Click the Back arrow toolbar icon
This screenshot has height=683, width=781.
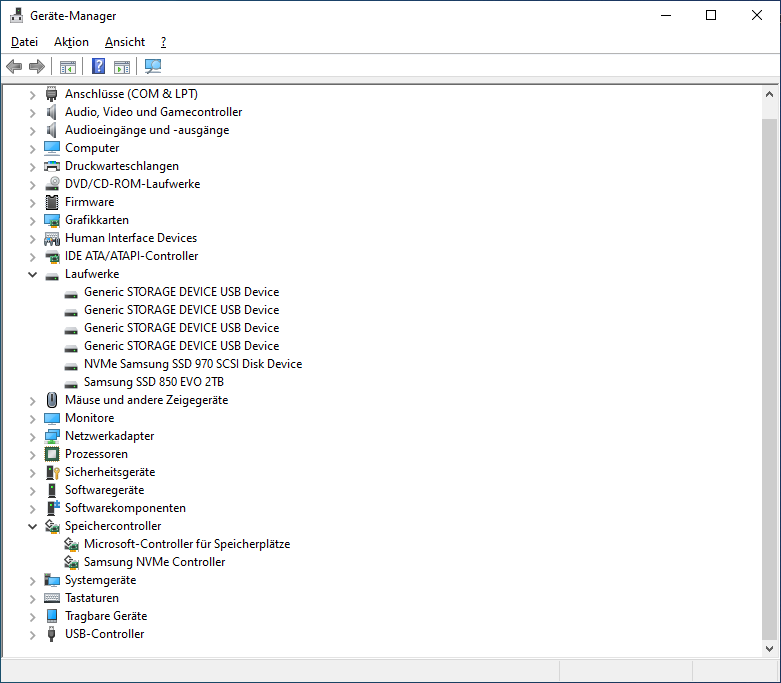(x=14, y=66)
